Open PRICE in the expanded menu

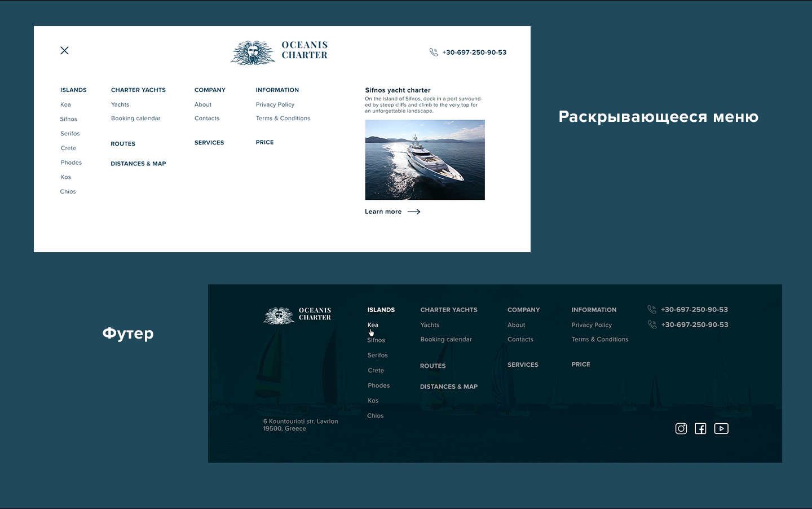click(264, 142)
